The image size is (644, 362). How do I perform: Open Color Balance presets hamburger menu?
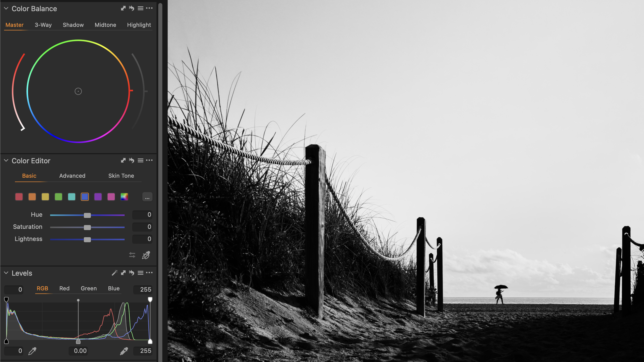[141, 8]
